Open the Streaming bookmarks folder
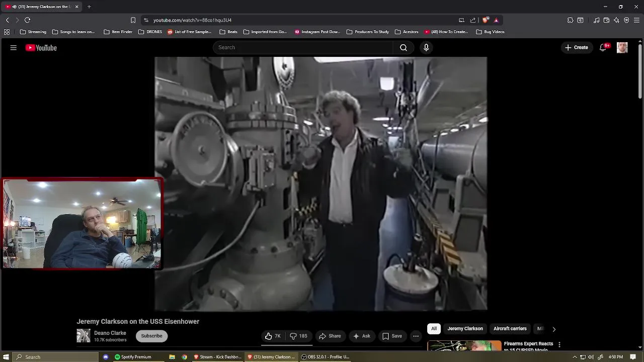Viewport: 644px width, 362px height. point(33,32)
